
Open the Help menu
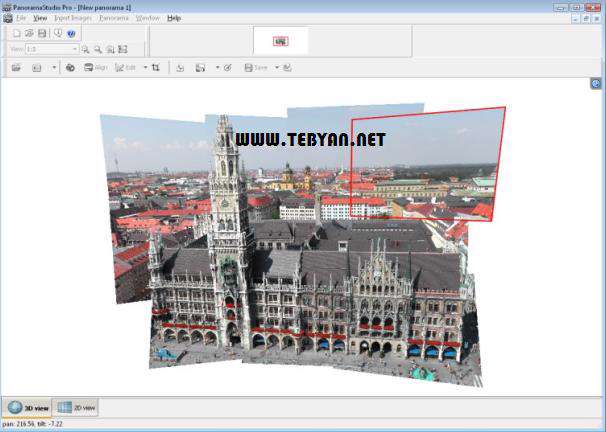click(x=174, y=18)
